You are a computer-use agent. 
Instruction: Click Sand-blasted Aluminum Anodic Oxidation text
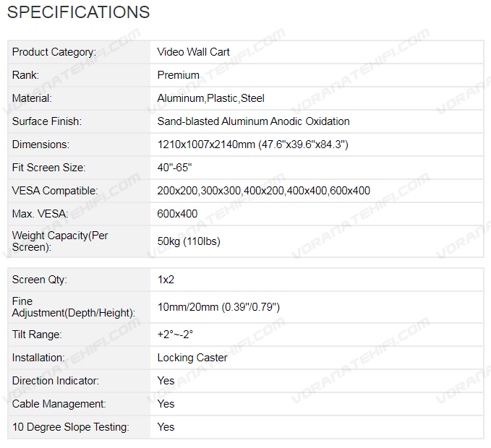253,121
